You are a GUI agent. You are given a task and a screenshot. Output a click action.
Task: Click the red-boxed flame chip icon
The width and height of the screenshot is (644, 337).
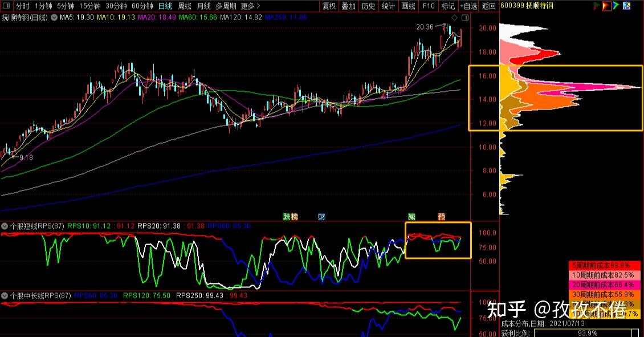(x=606, y=6)
